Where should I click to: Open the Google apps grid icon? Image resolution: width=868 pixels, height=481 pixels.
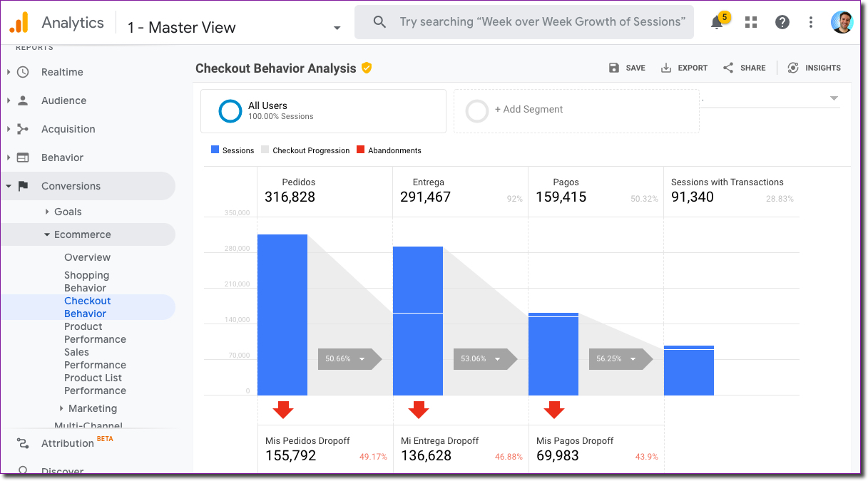click(x=750, y=22)
